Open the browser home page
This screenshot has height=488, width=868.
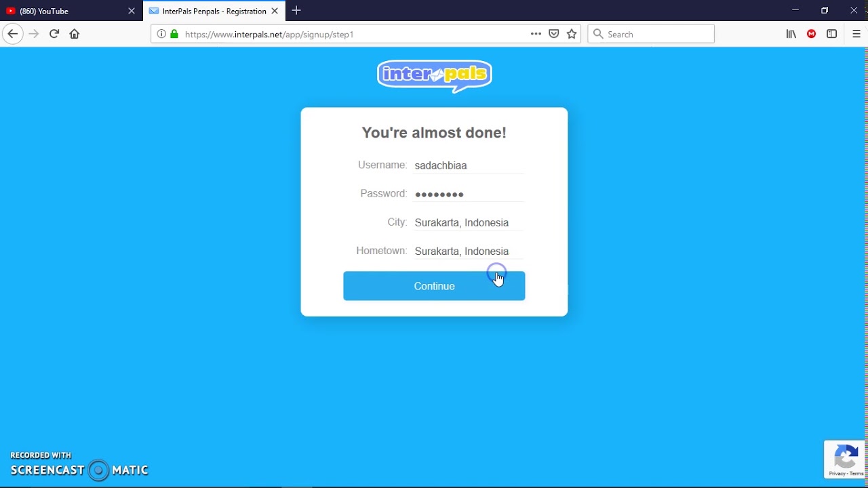(75, 34)
